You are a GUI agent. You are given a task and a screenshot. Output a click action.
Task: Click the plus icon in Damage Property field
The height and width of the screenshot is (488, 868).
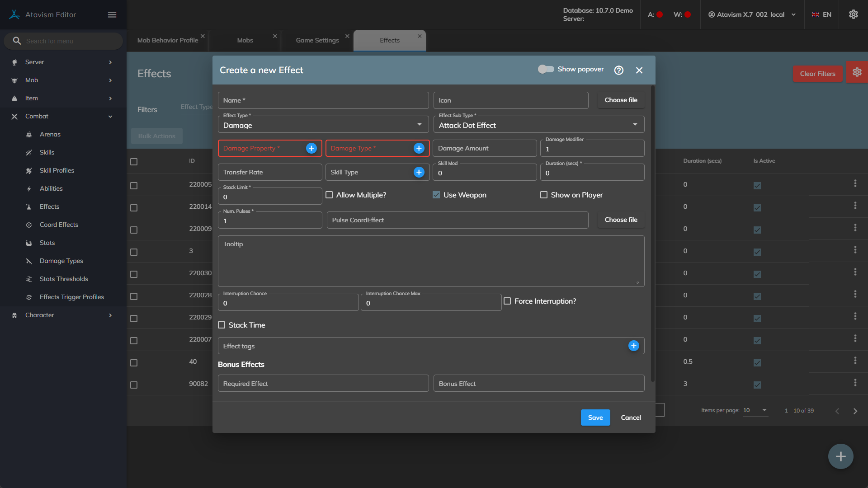311,148
